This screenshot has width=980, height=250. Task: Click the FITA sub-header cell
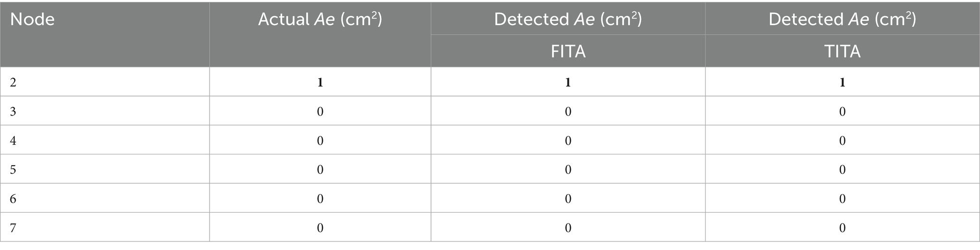pyautogui.click(x=568, y=51)
